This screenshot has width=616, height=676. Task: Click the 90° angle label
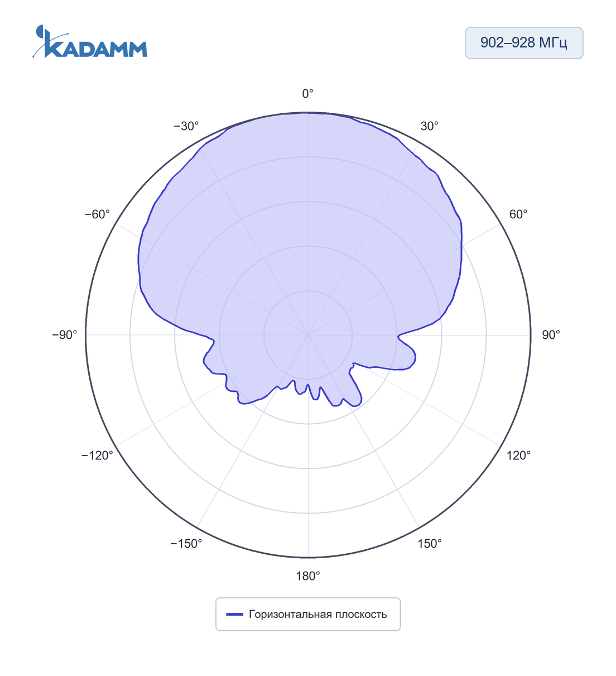tap(551, 335)
